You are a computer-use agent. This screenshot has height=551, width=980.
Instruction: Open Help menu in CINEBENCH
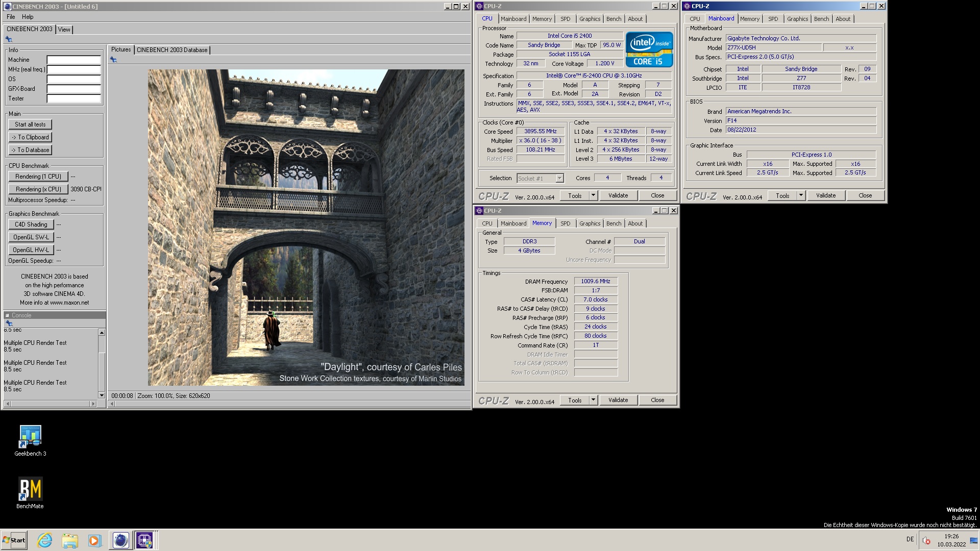coord(28,17)
